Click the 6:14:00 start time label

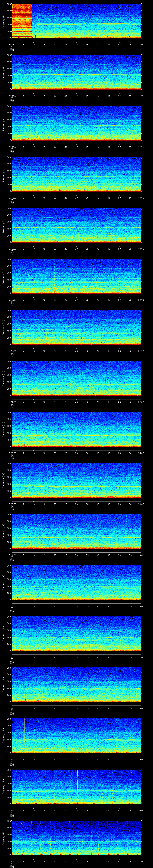coord(12,44)
